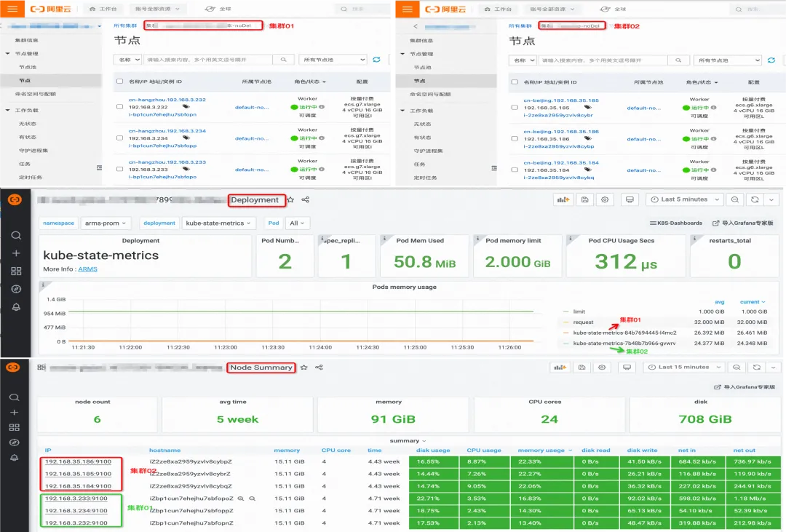Refresh the cluster 01 node list
The height and width of the screenshot is (532, 786).
[376, 60]
